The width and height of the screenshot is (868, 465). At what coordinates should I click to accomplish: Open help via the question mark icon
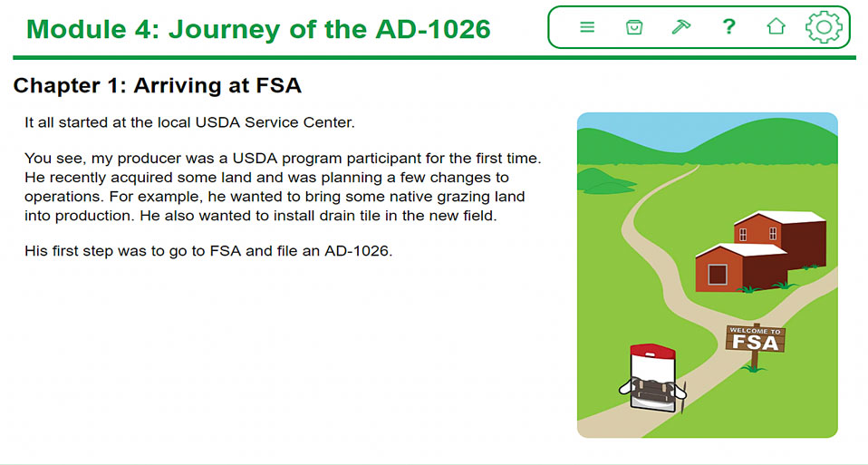pos(729,26)
